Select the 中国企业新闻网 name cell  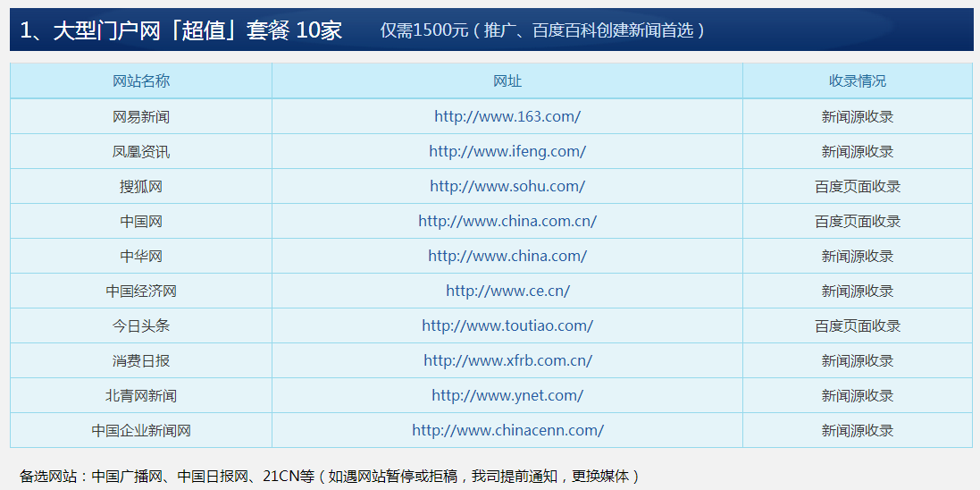[x=141, y=430]
